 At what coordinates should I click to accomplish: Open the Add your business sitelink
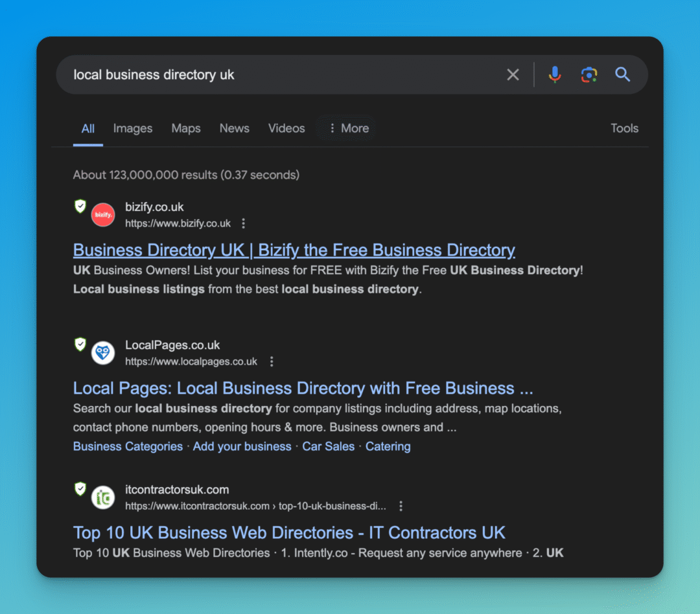pos(242,446)
